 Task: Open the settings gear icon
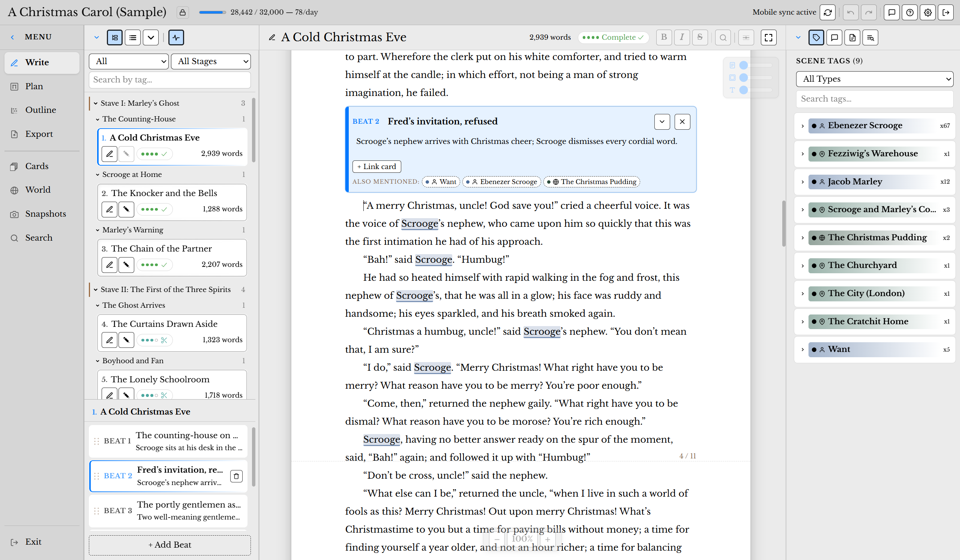pos(928,13)
